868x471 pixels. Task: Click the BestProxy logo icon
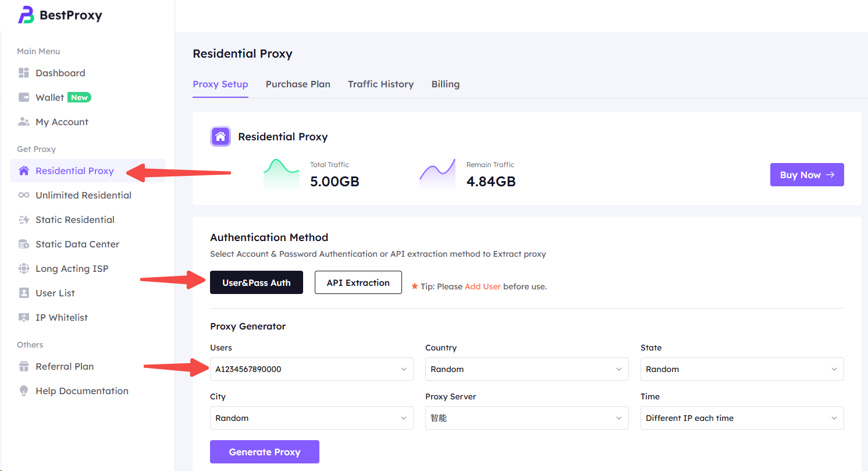click(x=26, y=15)
